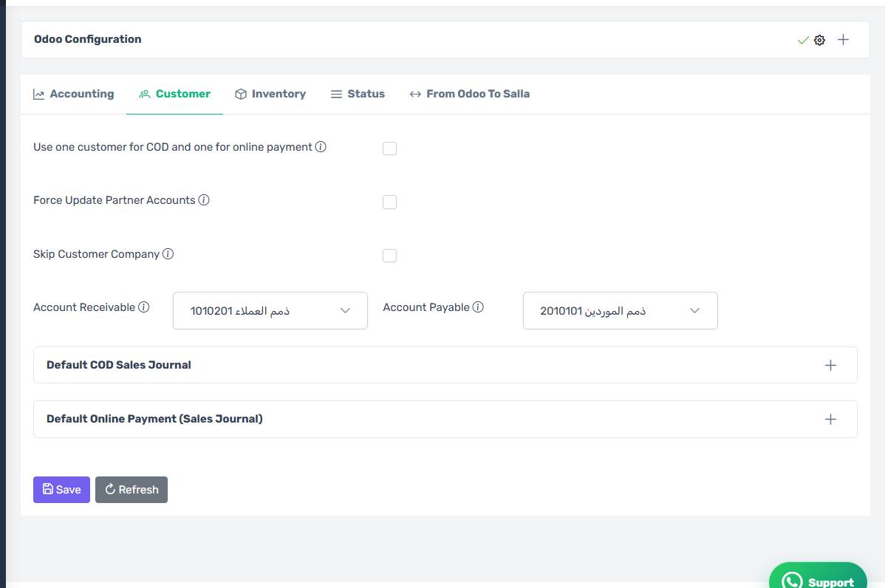This screenshot has height=588, width=885.
Task: Enable one customer for COD and online payment
Action: click(x=389, y=148)
